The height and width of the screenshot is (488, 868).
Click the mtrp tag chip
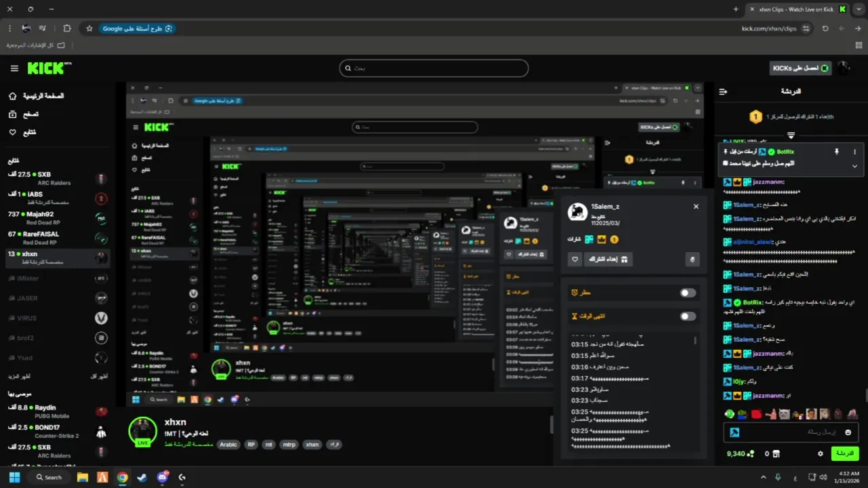coord(289,445)
